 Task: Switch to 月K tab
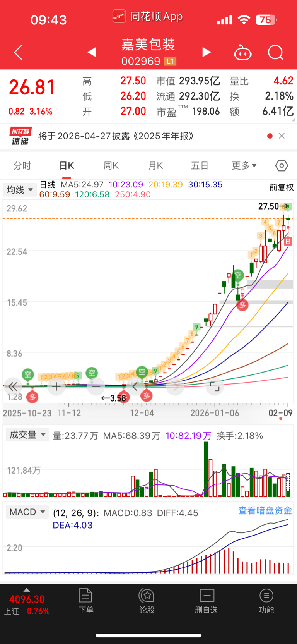(155, 166)
